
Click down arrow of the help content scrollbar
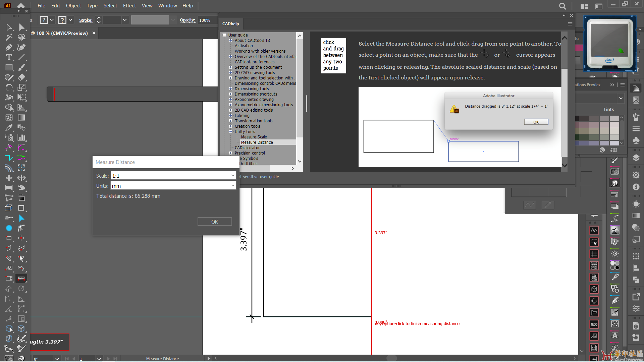point(565,165)
